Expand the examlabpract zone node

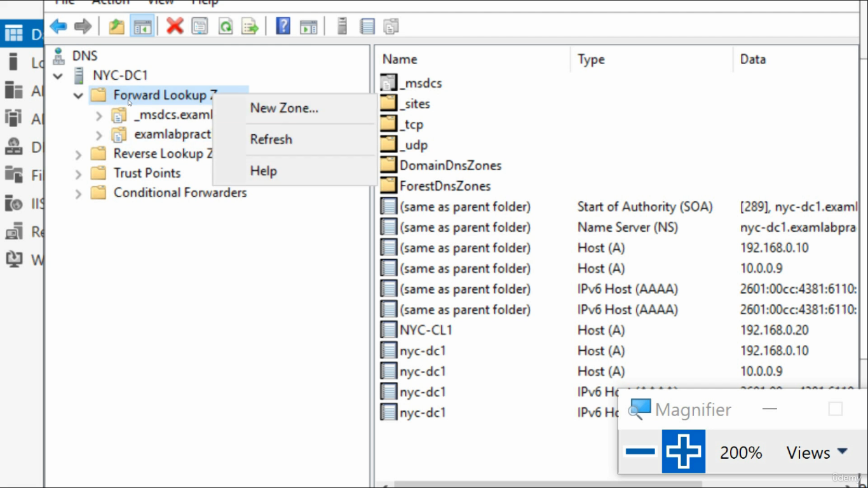click(98, 135)
